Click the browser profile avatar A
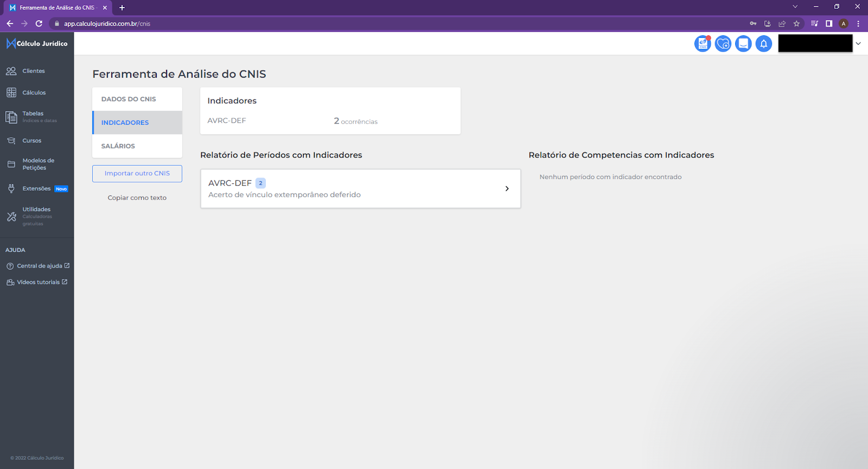 (844, 23)
